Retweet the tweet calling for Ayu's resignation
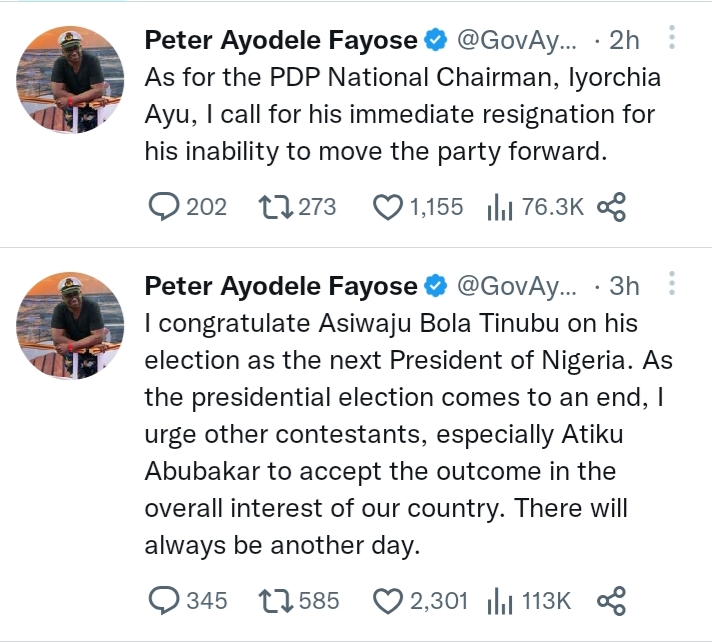Viewport: 712px width, 642px height. (274, 207)
